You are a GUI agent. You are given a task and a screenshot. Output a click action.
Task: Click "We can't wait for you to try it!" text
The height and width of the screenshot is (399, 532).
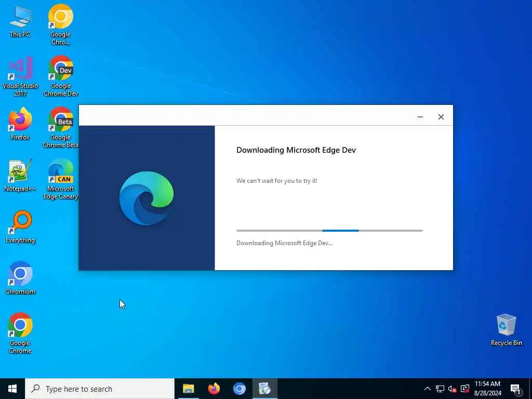(x=277, y=181)
